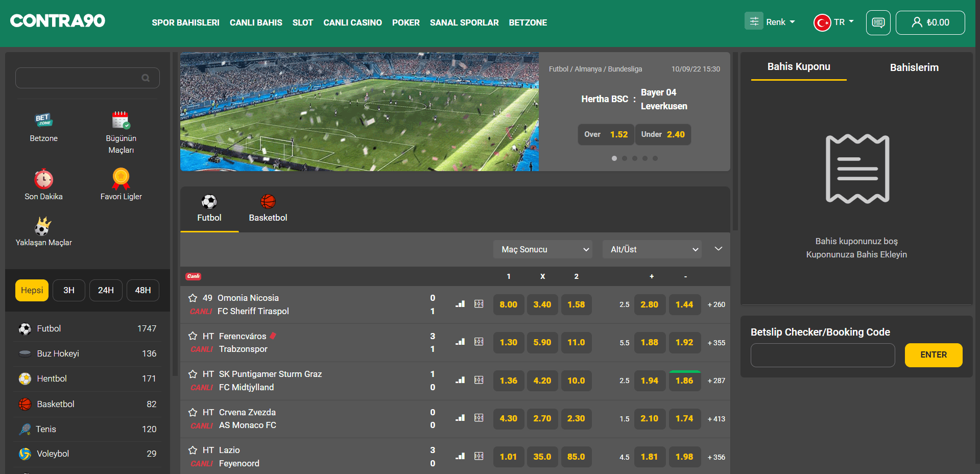This screenshot has width=980, height=474.
Task: Open Favori Ligler medal icon
Action: [121, 179]
